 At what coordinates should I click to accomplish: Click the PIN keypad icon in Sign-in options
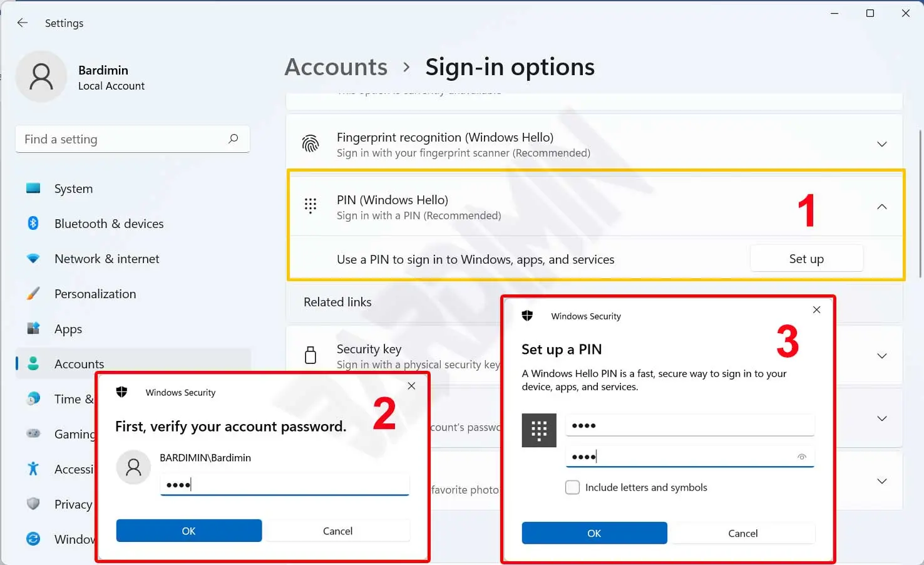pos(311,206)
